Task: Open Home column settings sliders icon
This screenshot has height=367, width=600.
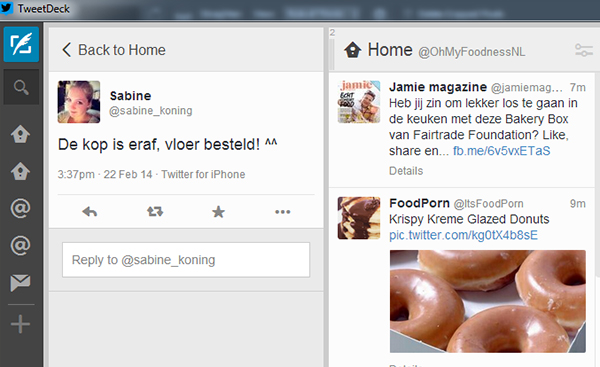Action: 584,50
